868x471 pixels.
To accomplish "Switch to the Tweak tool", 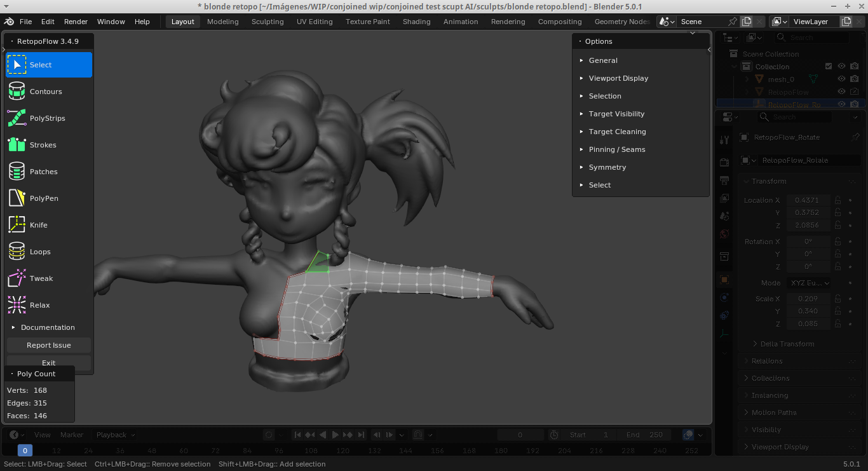I will 49,278.
